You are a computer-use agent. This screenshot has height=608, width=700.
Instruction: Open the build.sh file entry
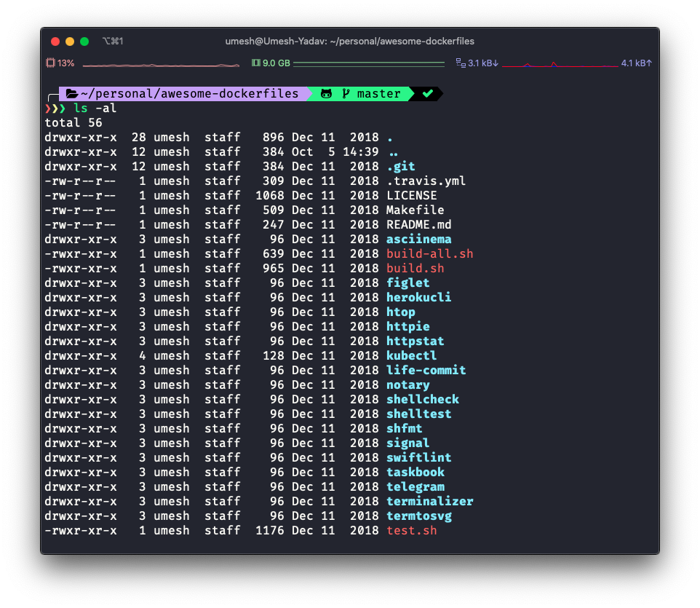(415, 268)
